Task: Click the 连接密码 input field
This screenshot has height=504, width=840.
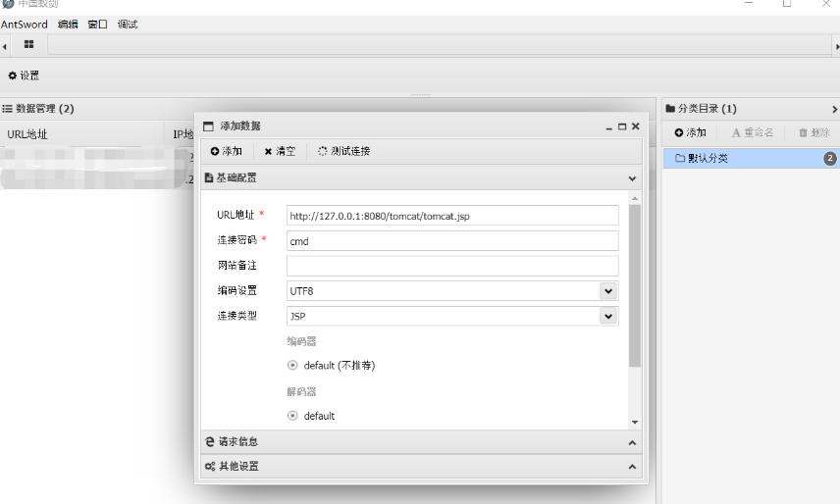Action: pos(452,241)
